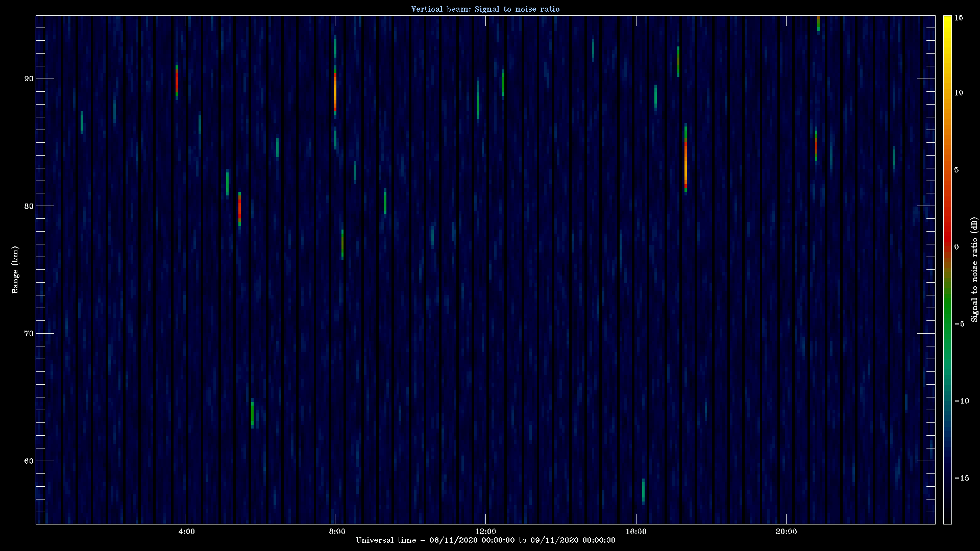This screenshot has width=980, height=551.
Task: Click the green echo streak near 5:45 at 64 km
Action: [x=252, y=414]
